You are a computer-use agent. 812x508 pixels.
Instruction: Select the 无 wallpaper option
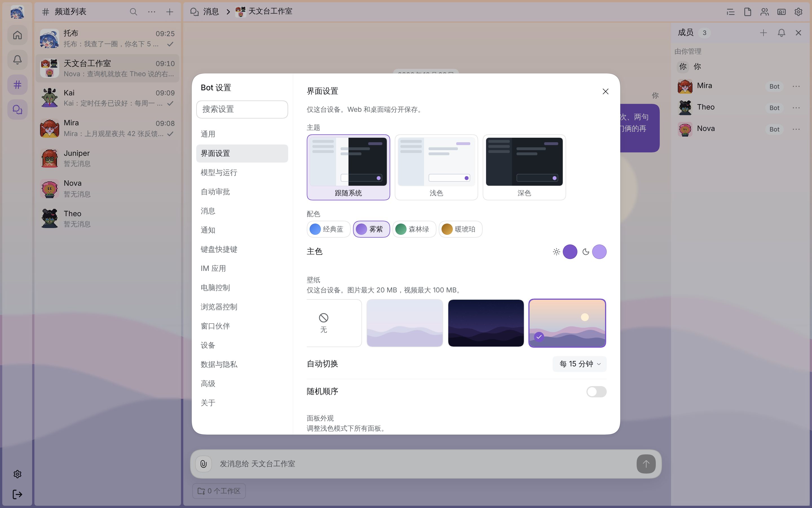click(x=334, y=323)
